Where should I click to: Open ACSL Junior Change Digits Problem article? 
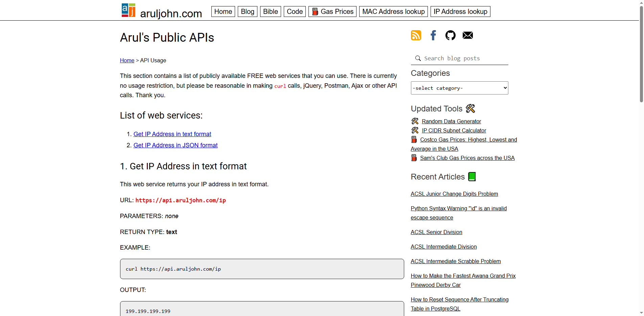(x=454, y=194)
